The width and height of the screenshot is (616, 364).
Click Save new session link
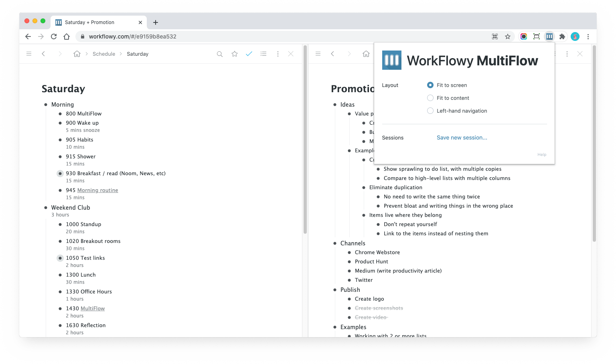pyautogui.click(x=462, y=138)
